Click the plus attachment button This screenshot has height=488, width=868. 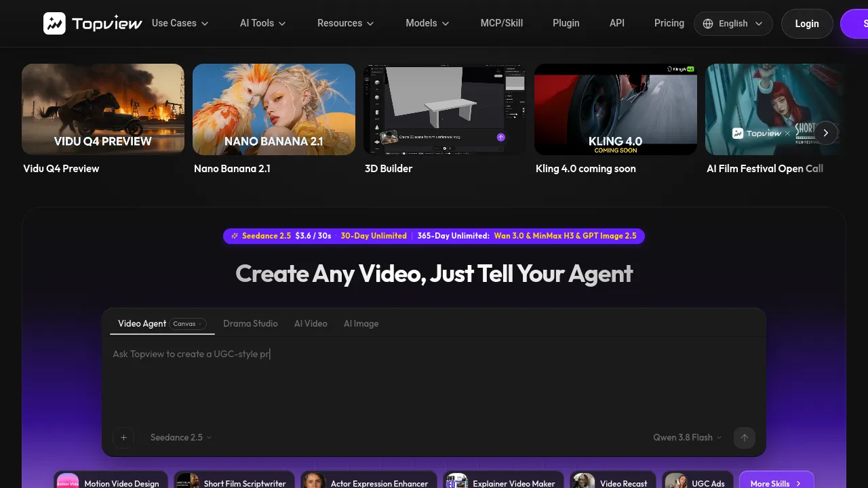click(123, 438)
